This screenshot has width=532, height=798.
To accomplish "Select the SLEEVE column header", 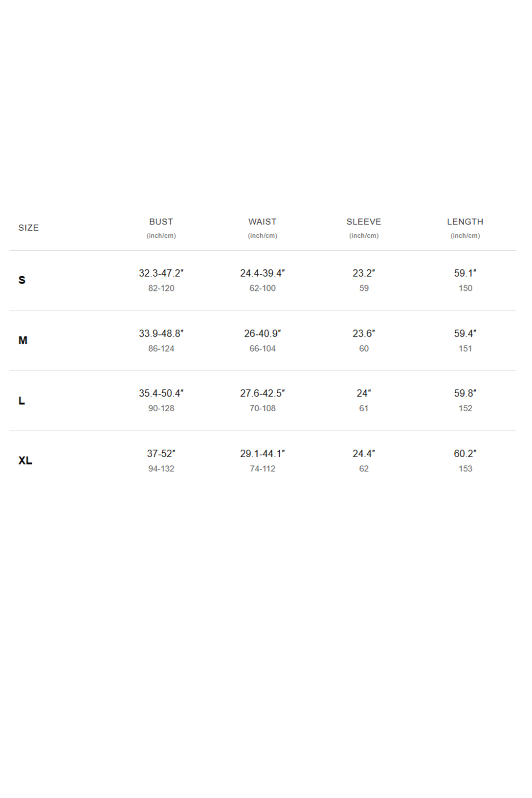I will coord(363,222).
